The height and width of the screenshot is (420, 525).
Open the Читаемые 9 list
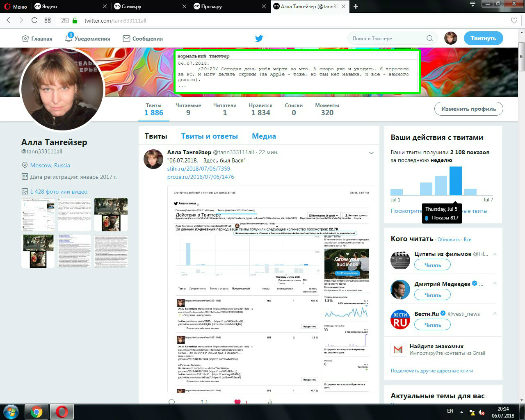188,110
